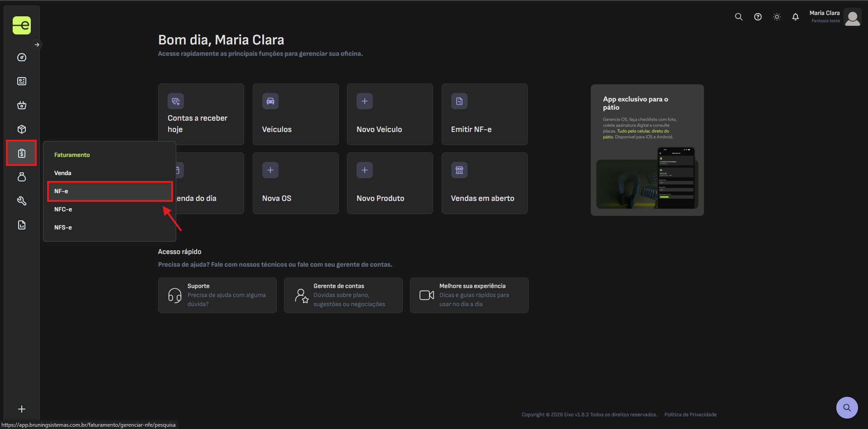Viewport: 868px width, 429px height.
Task: Click the Acesso rápido heading
Action: (179, 252)
